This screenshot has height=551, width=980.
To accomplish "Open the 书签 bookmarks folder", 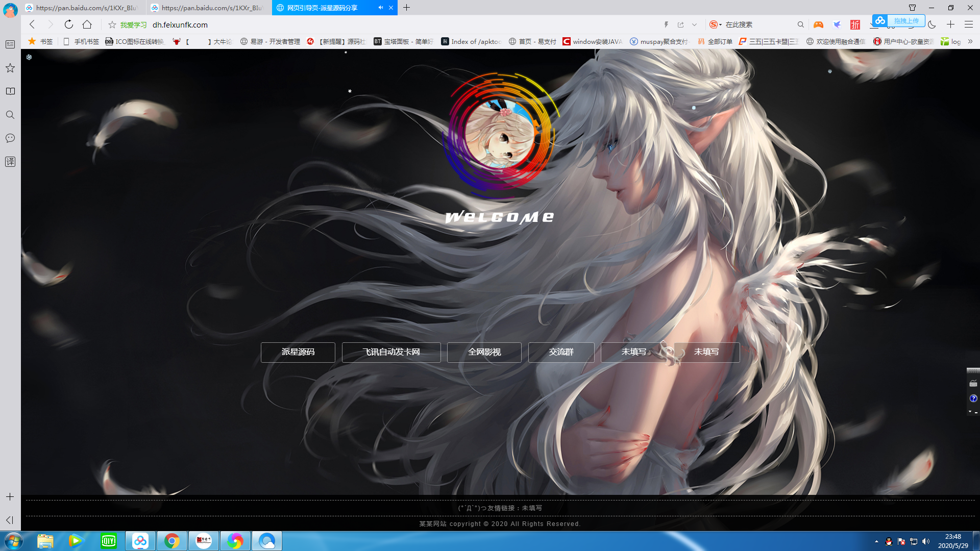I will [40, 41].
